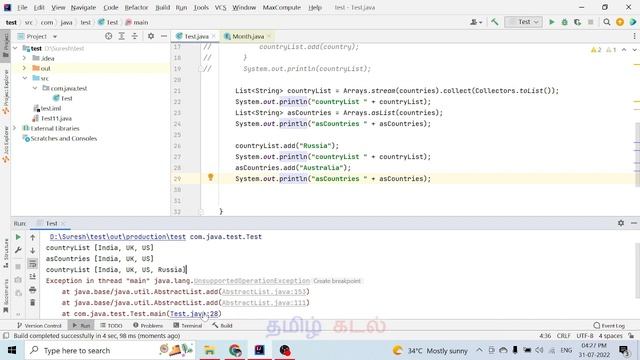Open Search Everywhere magnifier icon
This screenshot has height=360, width=640.
[607, 22]
